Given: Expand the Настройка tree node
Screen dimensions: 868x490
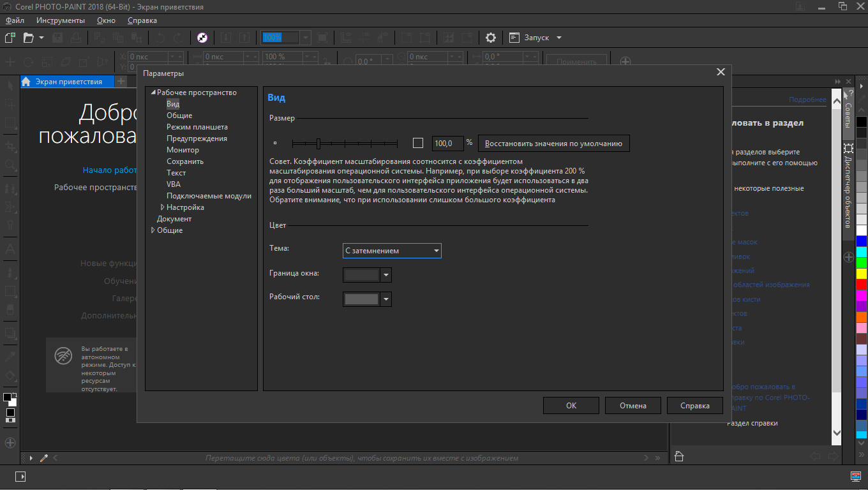Looking at the screenshot, I should (163, 207).
